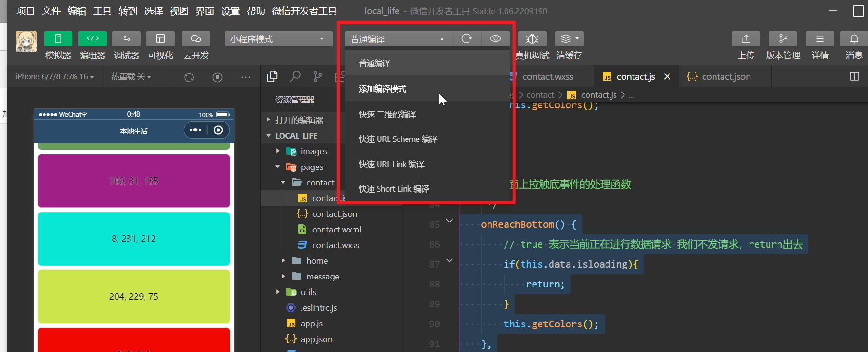Open the 微信开发者工具 menu

click(305, 11)
